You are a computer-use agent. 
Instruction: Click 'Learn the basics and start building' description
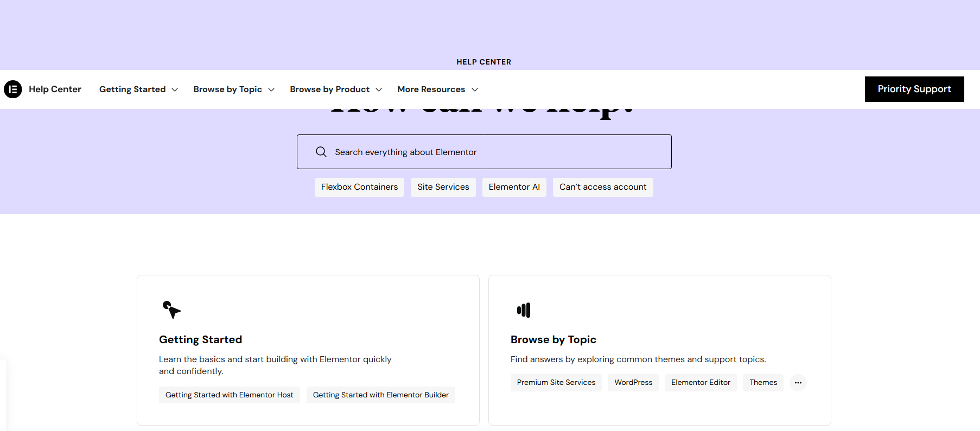275,365
